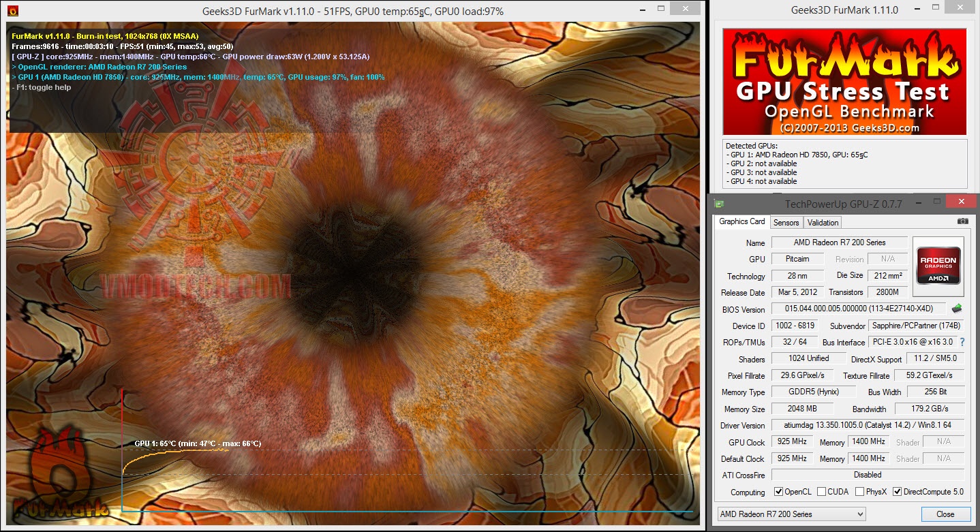
Task: Click the GPU-Z Name field value
Action: click(839, 242)
